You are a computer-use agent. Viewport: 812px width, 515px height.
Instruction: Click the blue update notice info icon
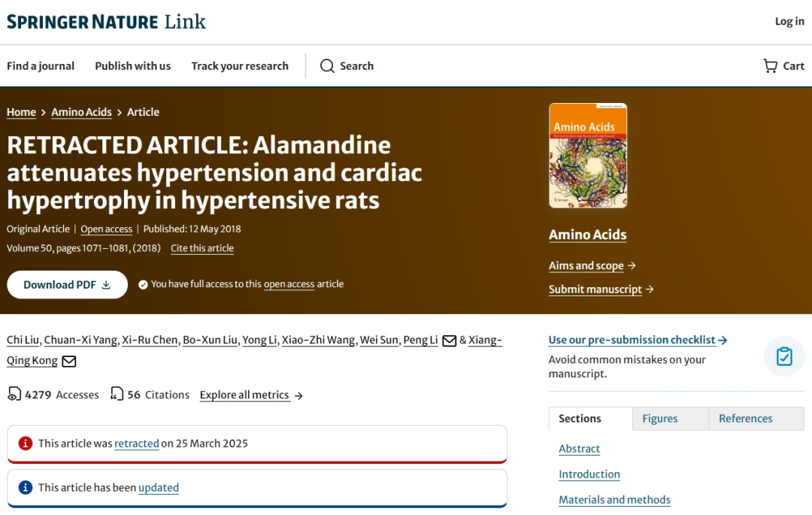click(x=26, y=487)
